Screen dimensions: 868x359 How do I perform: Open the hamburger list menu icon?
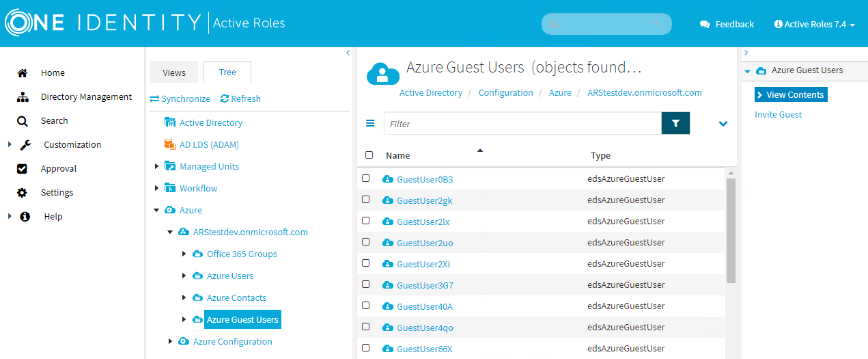coord(370,123)
